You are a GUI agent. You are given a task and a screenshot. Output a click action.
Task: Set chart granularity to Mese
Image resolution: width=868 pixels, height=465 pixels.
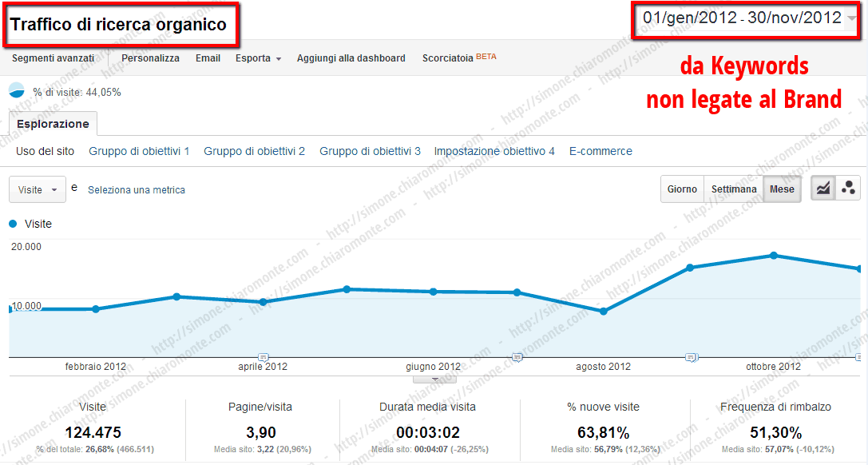coord(782,189)
